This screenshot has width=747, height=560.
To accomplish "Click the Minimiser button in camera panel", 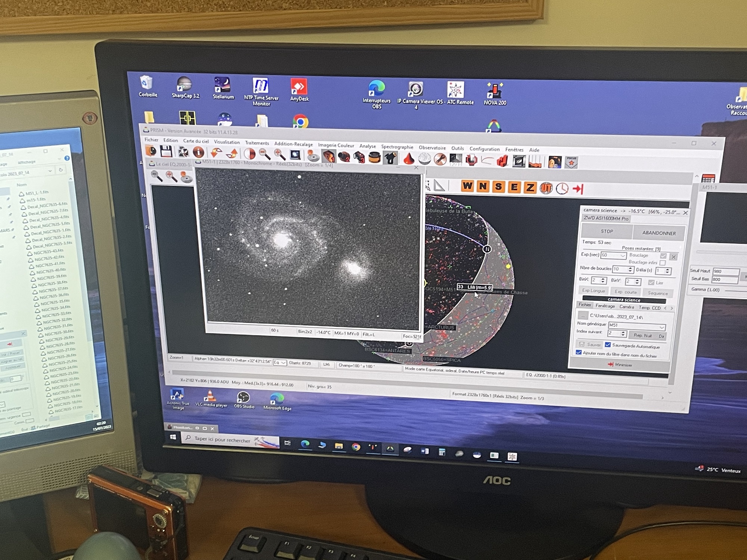I will pyautogui.click(x=620, y=364).
